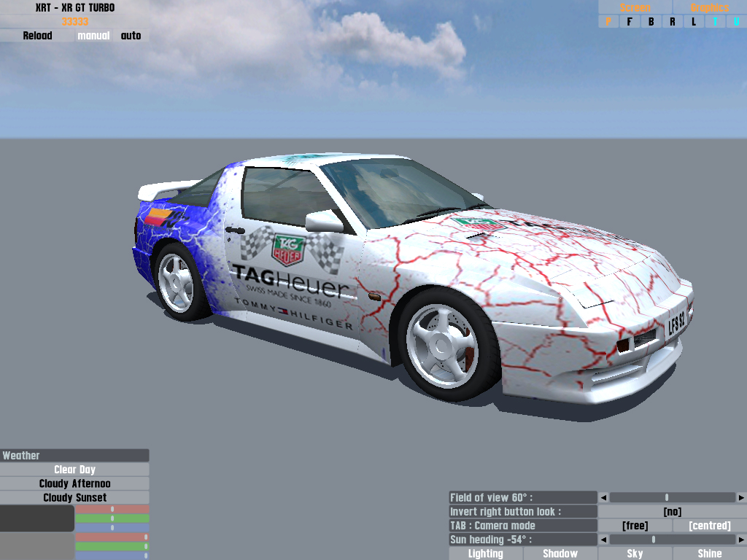747x560 pixels.
Task: Set reload mode to auto
Action: click(x=131, y=35)
